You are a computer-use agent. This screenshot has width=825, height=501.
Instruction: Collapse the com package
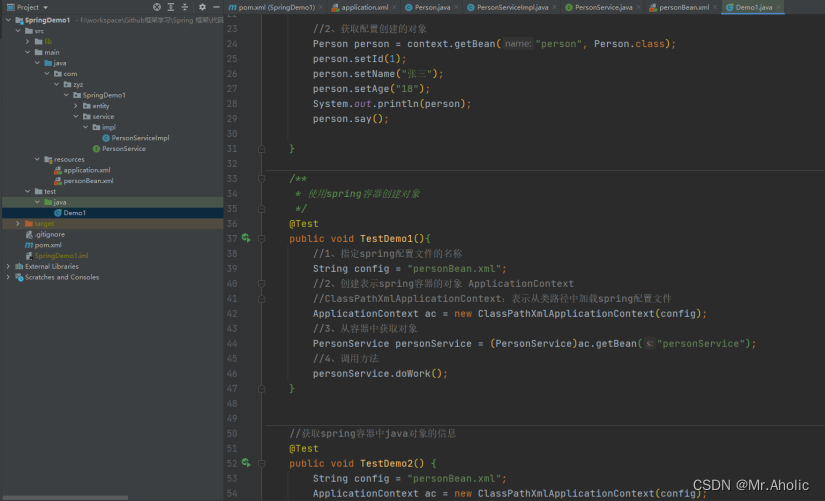tap(47, 74)
